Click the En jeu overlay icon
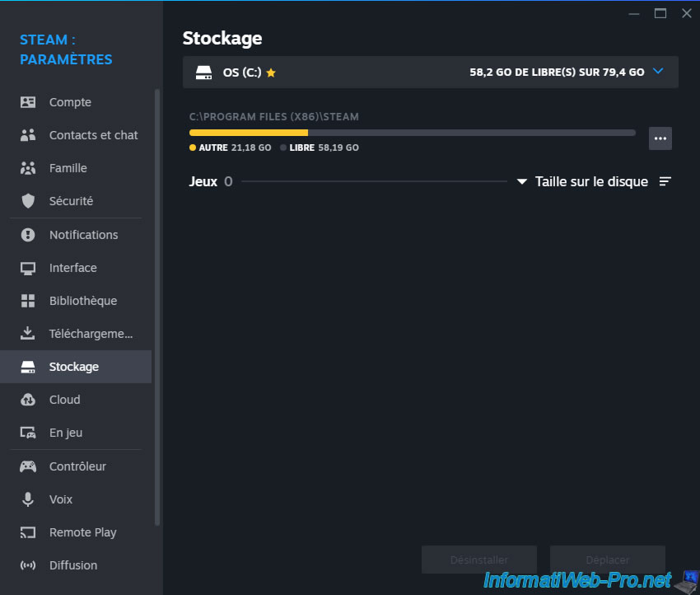 click(x=28, y=433)
